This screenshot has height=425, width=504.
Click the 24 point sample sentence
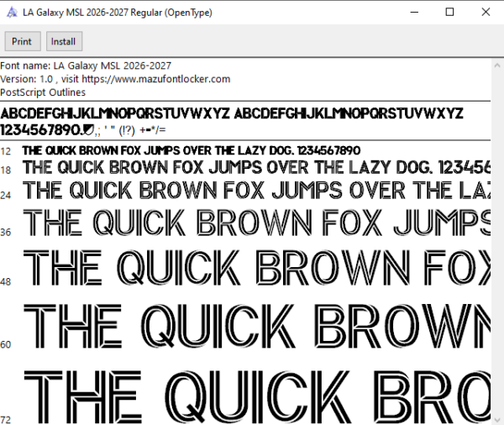[256, 190]
